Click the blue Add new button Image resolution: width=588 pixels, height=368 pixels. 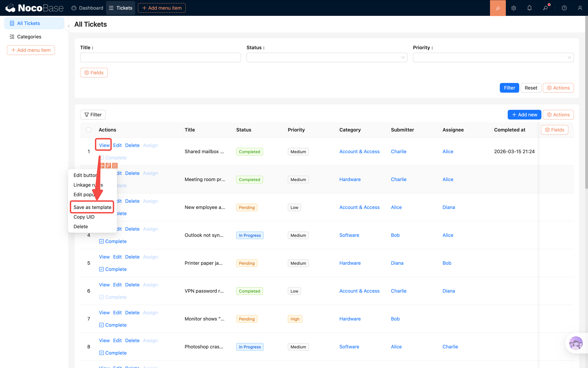(524, 115)
